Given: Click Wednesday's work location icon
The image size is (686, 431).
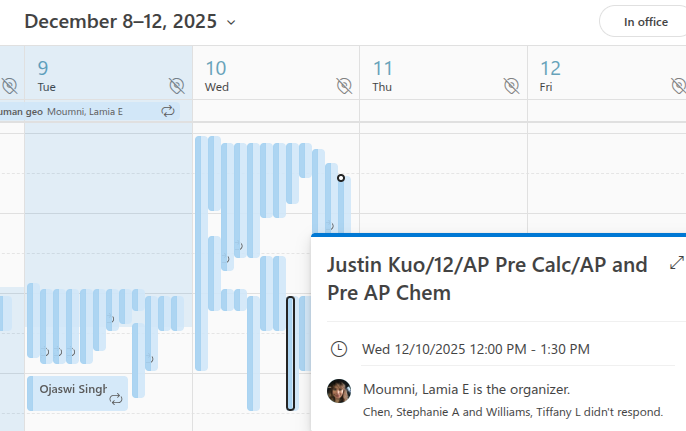Looking at the screenshot, I should coord(344,86).
